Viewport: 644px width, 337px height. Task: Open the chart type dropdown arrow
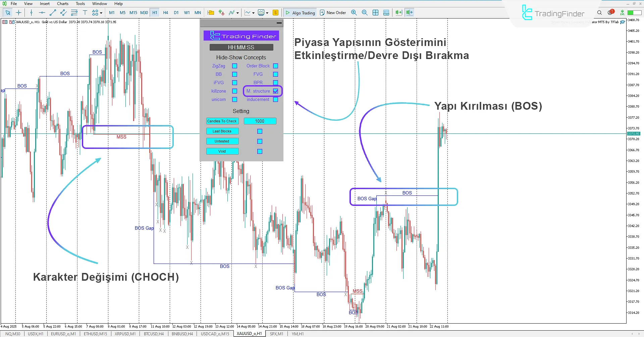click(253, 12)
